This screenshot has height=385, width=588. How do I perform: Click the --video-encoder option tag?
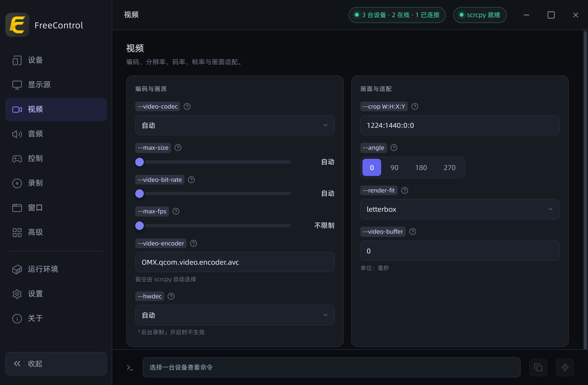click(x=161, y=243)
